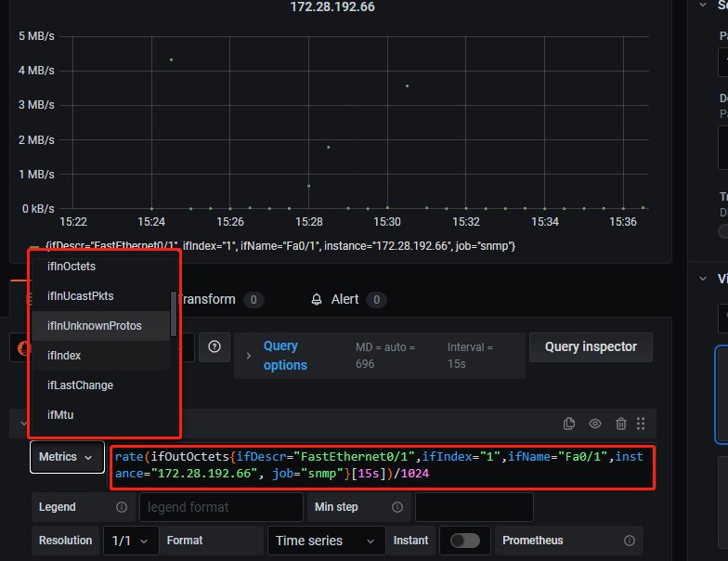Click the MD = auto = 696 text
This screenshot has height=561, width=728.
[x=385, y=356]
